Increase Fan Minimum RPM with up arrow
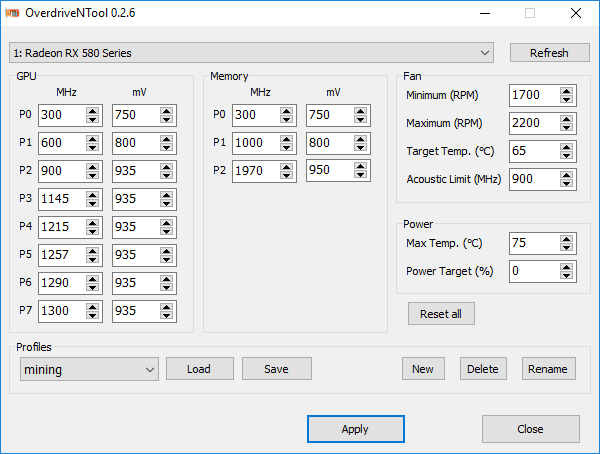Viewport: 600px width, 454px height. (566, 91)
